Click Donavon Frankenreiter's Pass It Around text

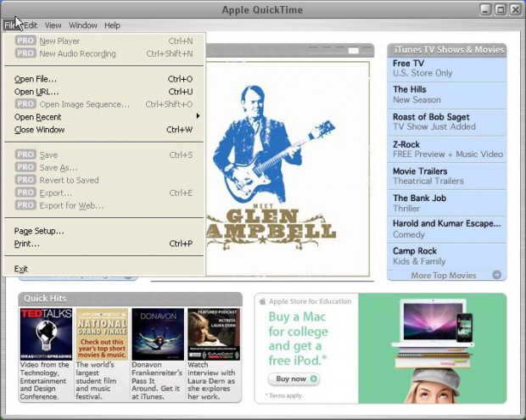(x=157, y=381)
